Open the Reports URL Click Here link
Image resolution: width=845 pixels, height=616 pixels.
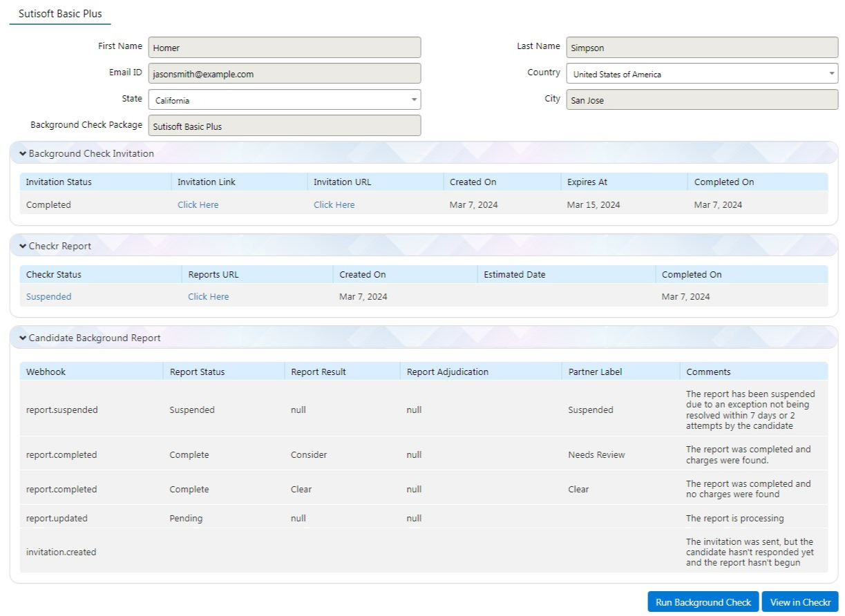click(x=208, y=296)
